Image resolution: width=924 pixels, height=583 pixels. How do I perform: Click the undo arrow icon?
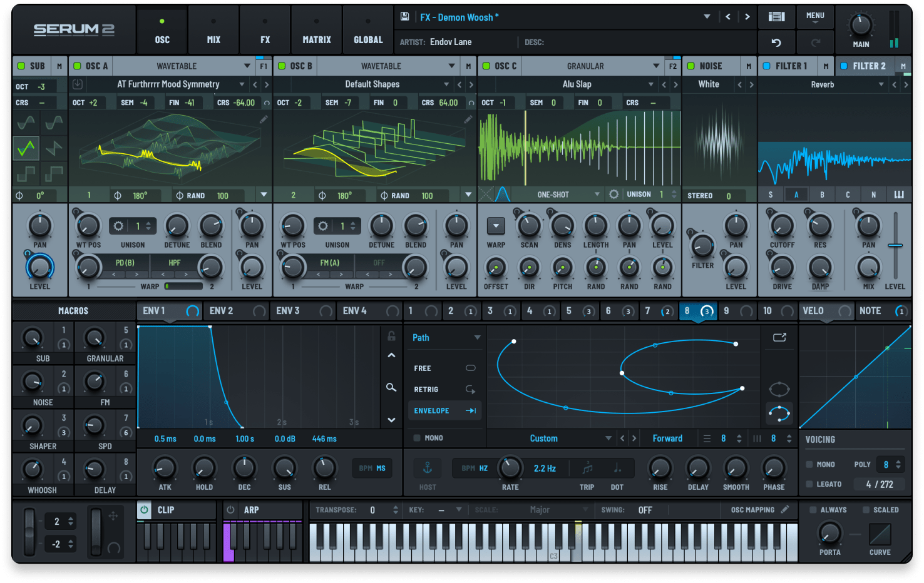pos(776,42)
